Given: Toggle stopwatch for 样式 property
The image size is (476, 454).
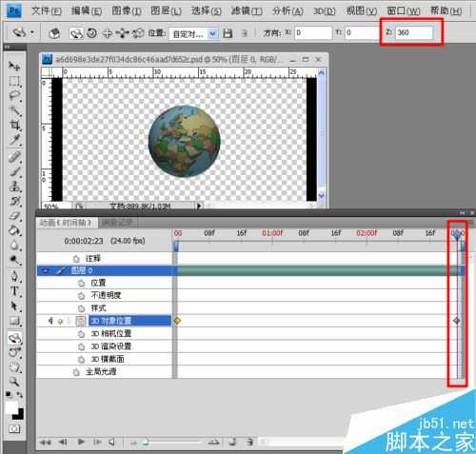Looking at the screenshot, I should pos(81,308).
